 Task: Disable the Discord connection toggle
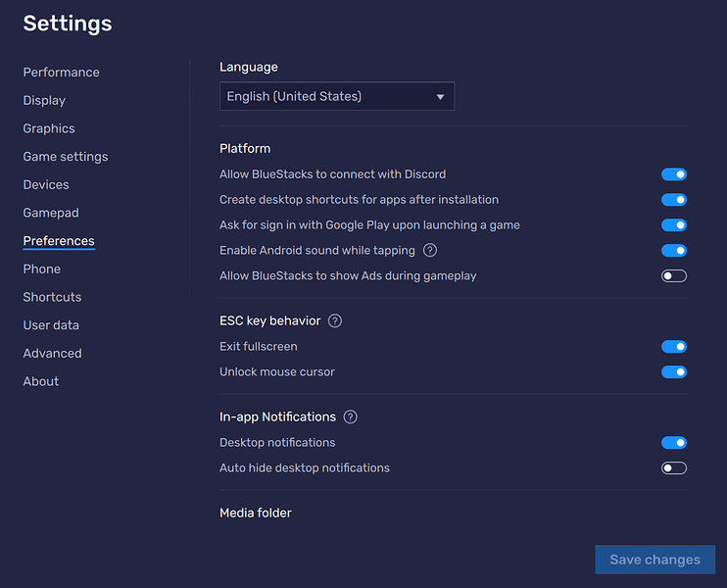point(674,174)
